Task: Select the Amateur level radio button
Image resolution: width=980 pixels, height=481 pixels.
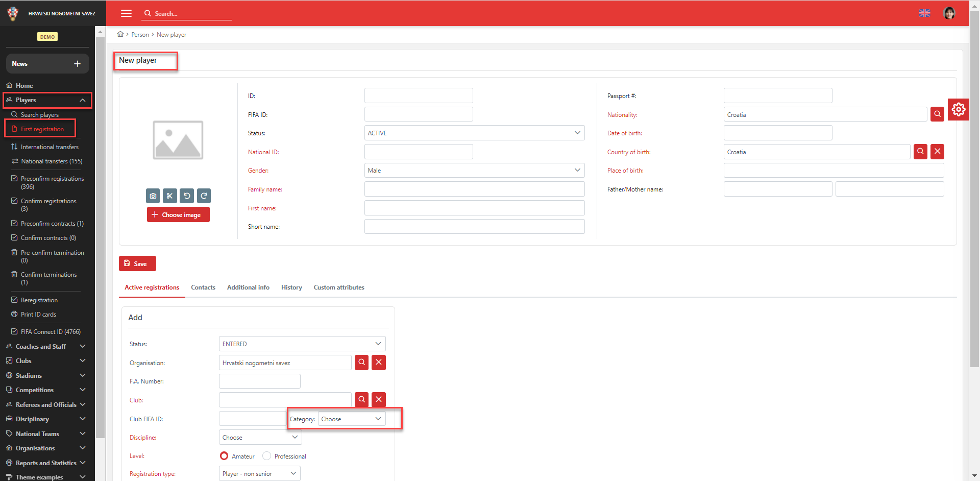Action: click(224, 456)
